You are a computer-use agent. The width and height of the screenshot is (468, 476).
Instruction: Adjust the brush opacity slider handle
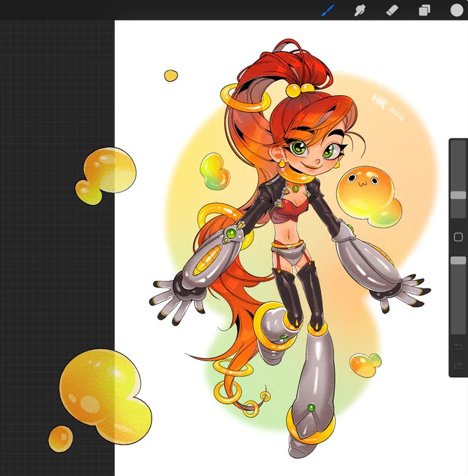(x=458, y=260)
